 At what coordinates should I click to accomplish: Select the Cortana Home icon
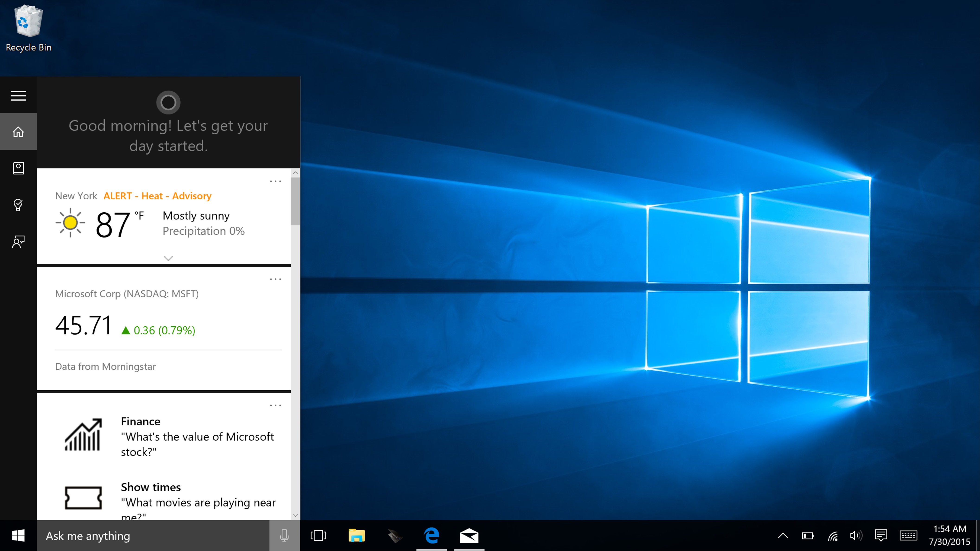click(x=18, y=132)
